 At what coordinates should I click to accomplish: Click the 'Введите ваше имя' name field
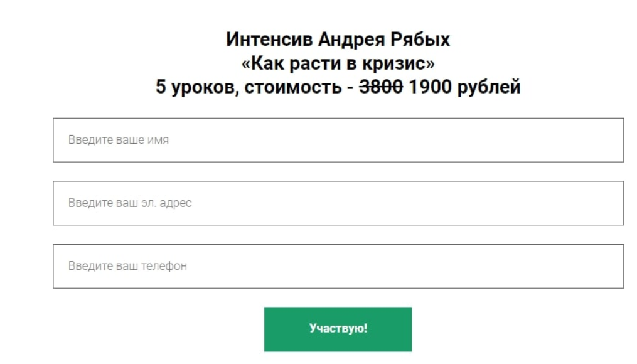point(338,140)
